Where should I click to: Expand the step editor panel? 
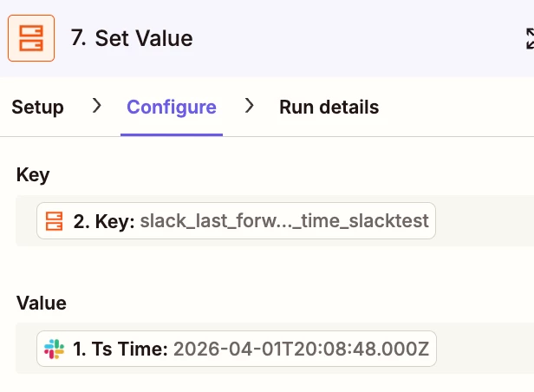pos(529,38)
